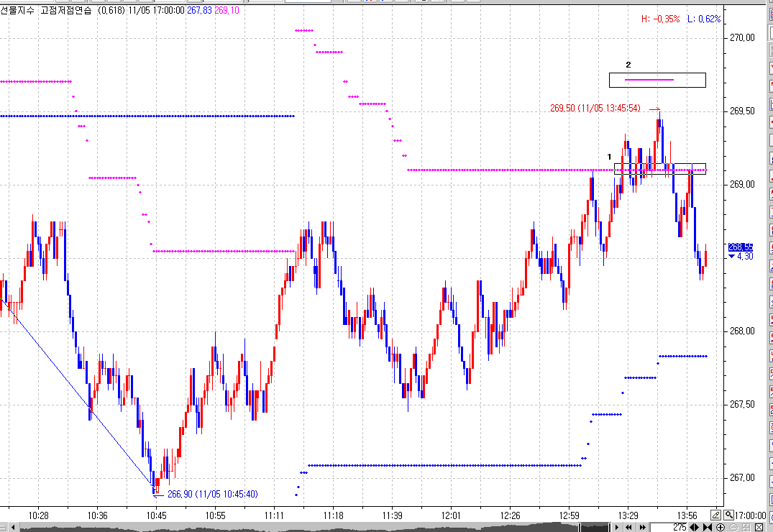Click the expand chart horizontally arrows icon
The image size is (773, 532).
tap(694, 527)
